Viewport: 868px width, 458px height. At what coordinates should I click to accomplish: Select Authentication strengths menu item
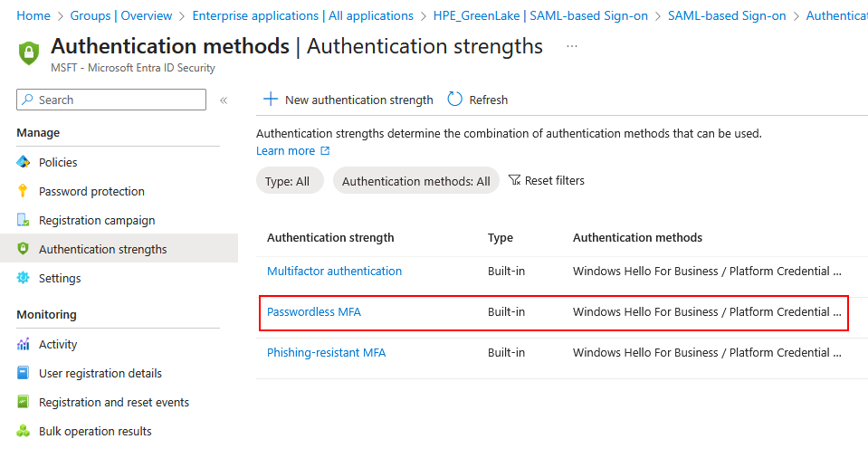[102, 249]
